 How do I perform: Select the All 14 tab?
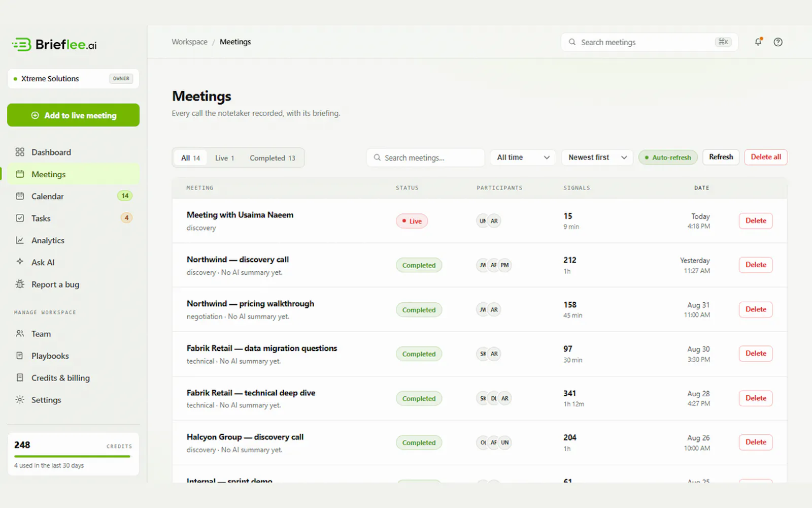tap(190, 158)
